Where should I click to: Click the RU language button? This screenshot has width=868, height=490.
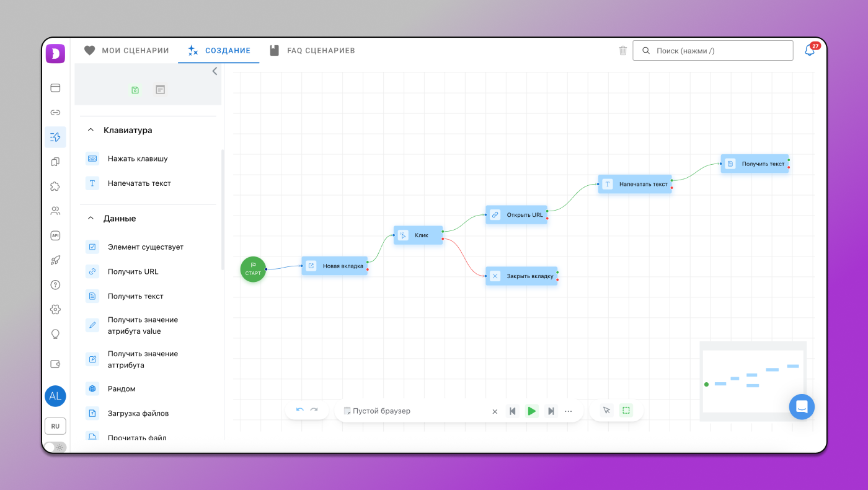(x=55, y=426)
